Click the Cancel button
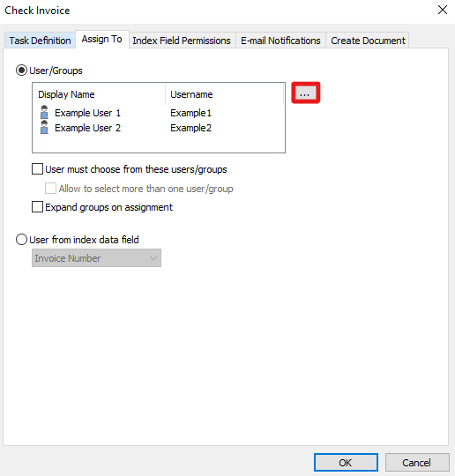The width and height of the screenshot is (455, 476). point(417,463)
